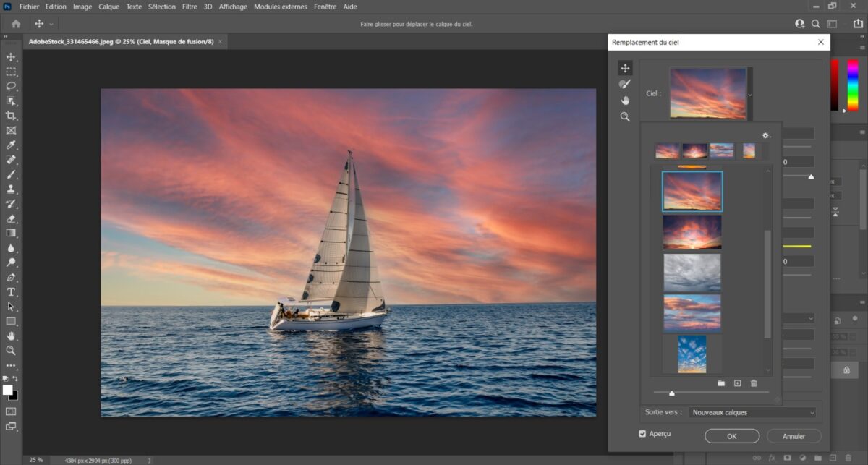This screenshot has width=868, height=465.
Task: Delete selected sky with the trash icon
Action: coord(754,383)
